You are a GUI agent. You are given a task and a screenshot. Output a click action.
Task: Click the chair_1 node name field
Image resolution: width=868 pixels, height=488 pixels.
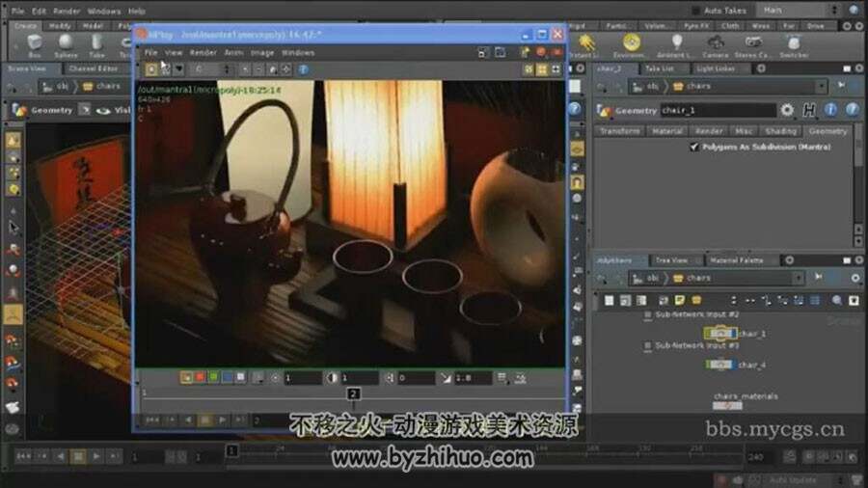pyautogui.click(x=718, y=110)
